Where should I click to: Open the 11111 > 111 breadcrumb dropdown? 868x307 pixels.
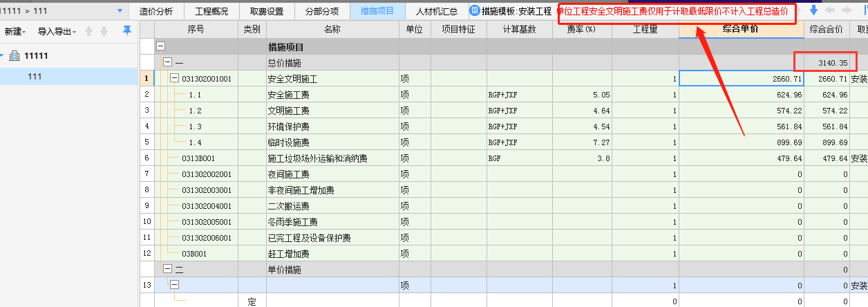point(120,11)
